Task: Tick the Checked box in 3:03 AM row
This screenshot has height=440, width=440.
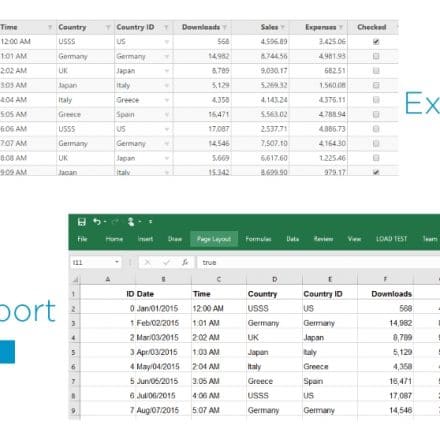Action: (x=376, y=85)
